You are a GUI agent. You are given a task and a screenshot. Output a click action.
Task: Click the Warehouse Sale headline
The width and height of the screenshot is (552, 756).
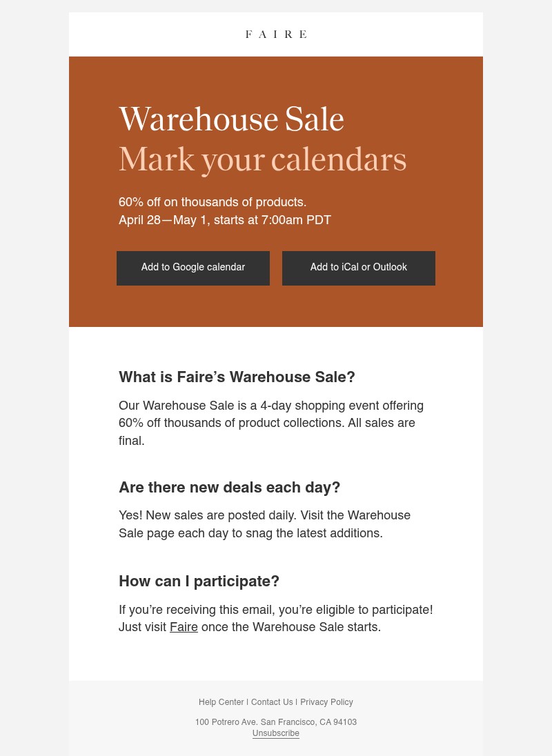click(x=231, y=119)
